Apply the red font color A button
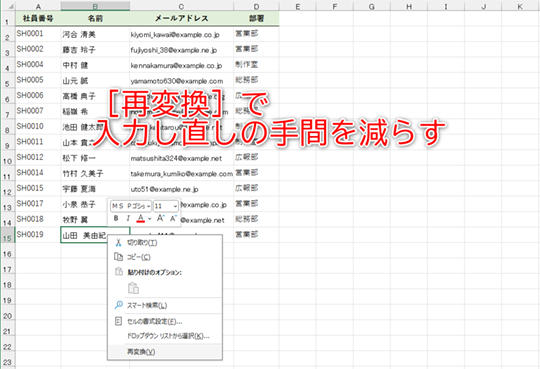540x369 pixels. 141,218
